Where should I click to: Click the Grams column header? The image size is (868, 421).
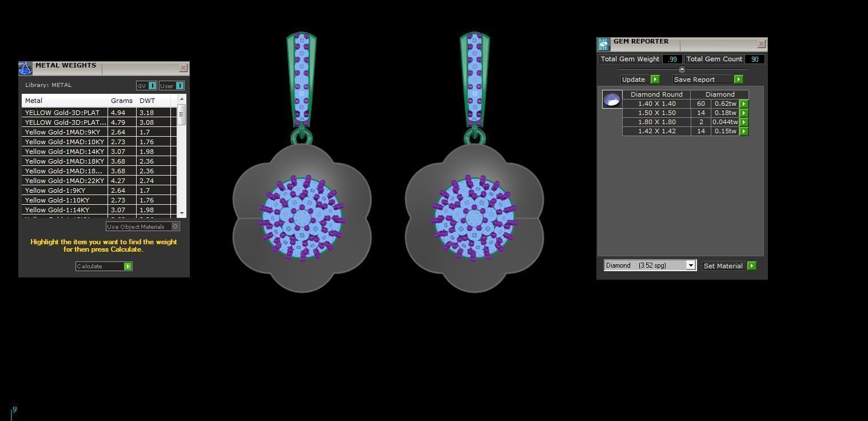[x=122, y=101]
